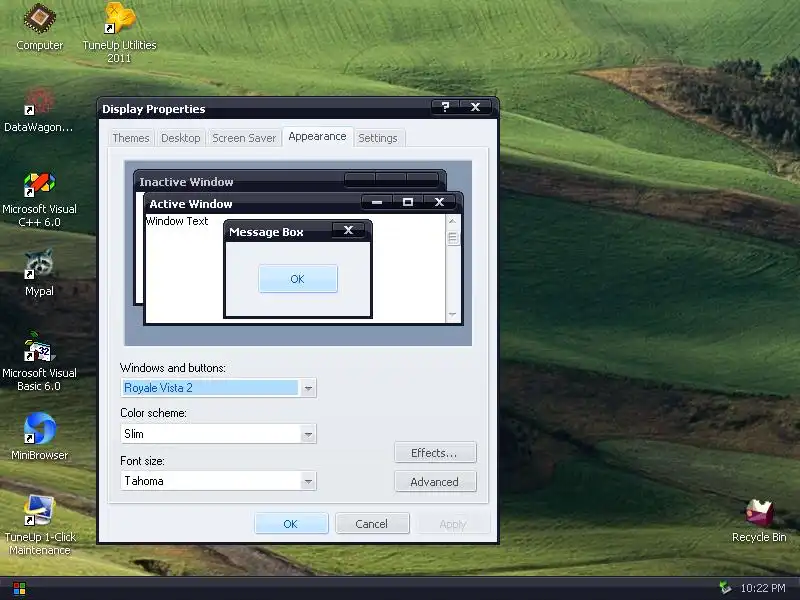800x600 pixels.
Task: Click the "Window Text" label in preview
Action: (177, 221)
